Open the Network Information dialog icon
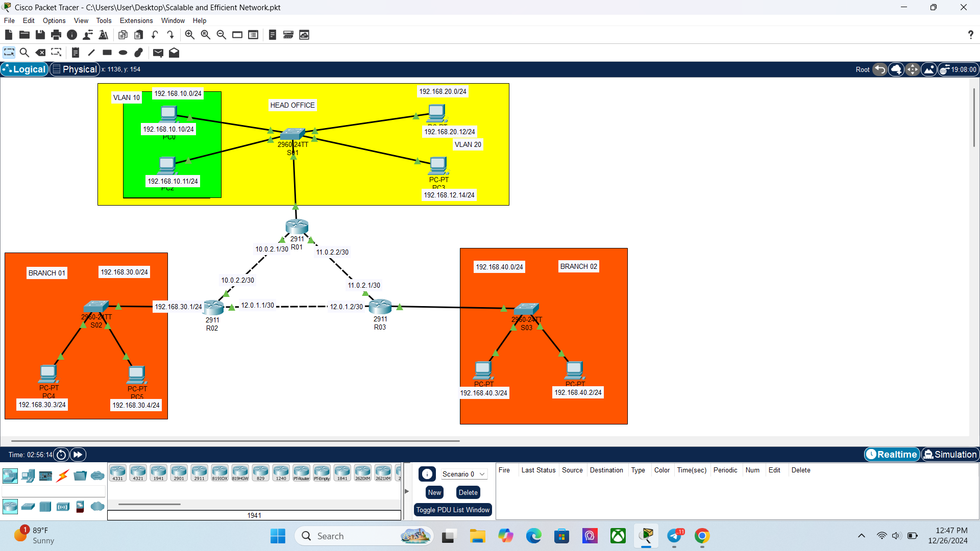980x551 pixels. click(x=72, y=35)
